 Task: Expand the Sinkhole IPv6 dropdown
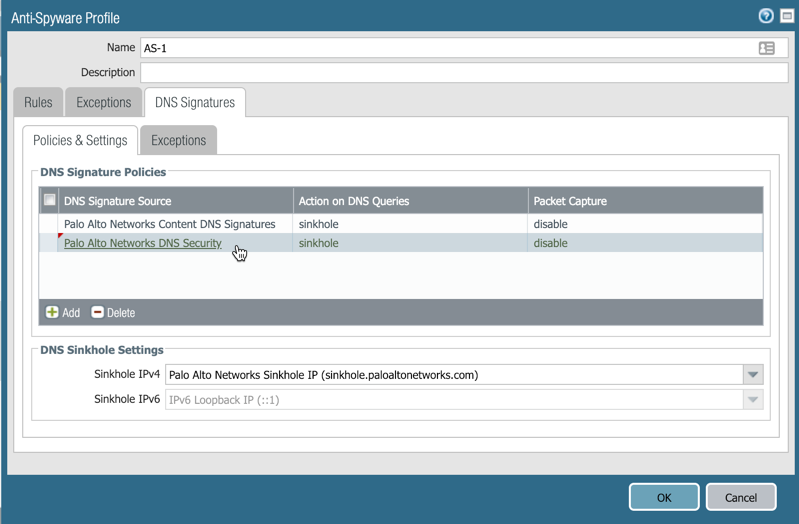[x=753, y=400]
